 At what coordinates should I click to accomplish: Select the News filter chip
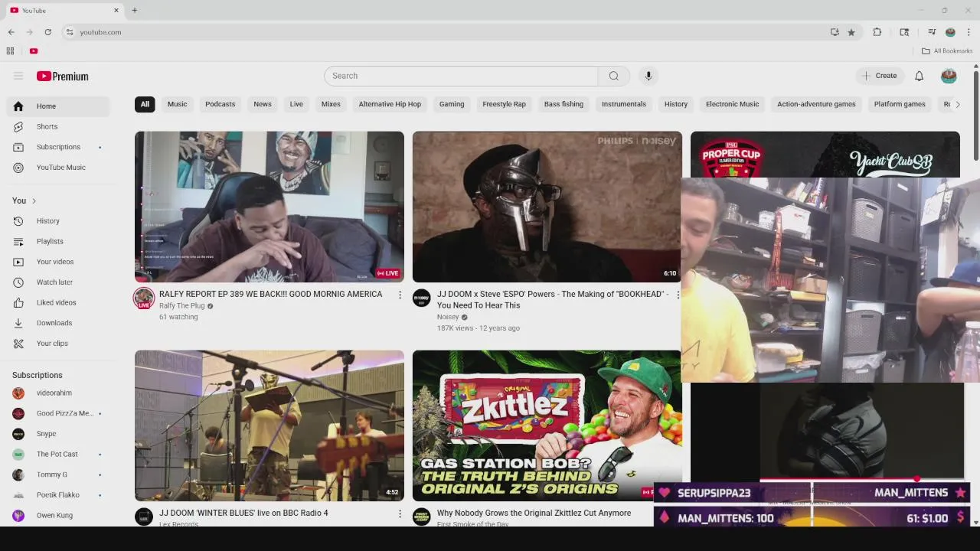pyautogui.click(x=263, y=104)
